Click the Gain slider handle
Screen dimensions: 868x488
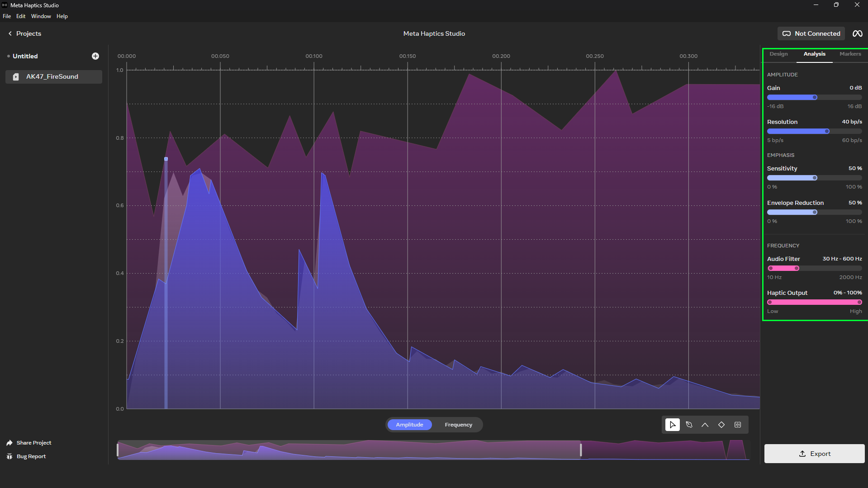(x=815, y=97)
